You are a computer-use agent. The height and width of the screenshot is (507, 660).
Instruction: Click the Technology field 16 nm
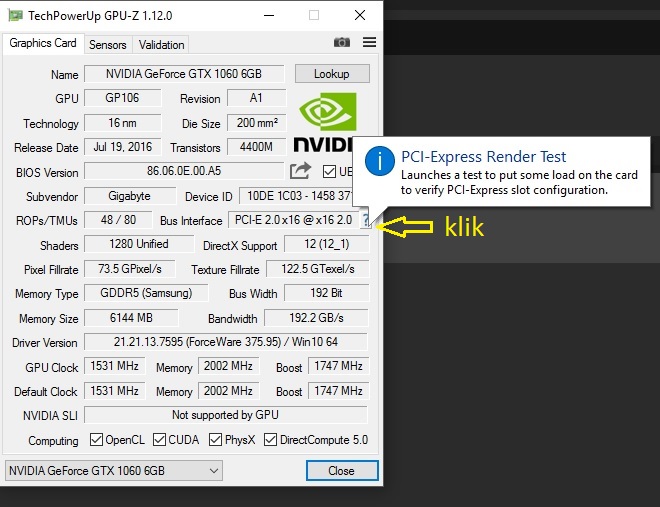coord(122,123)
